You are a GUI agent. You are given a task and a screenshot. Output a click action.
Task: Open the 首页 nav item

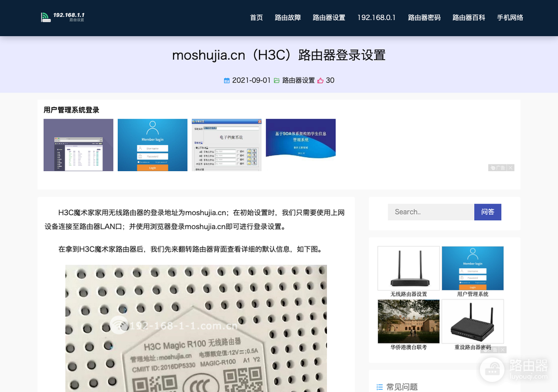[x=256, y=18]
